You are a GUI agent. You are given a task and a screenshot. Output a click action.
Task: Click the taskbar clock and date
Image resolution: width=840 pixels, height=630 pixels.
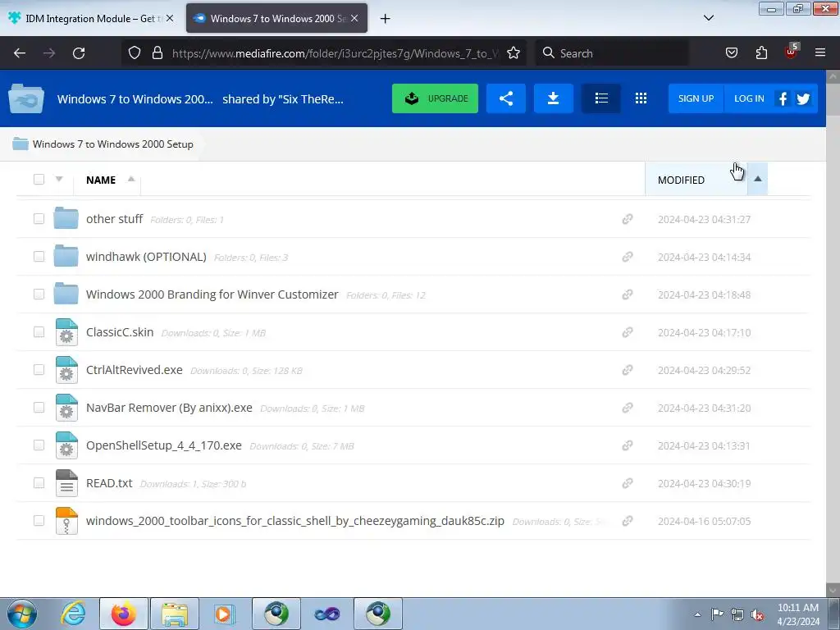click(x=798, y=614)
